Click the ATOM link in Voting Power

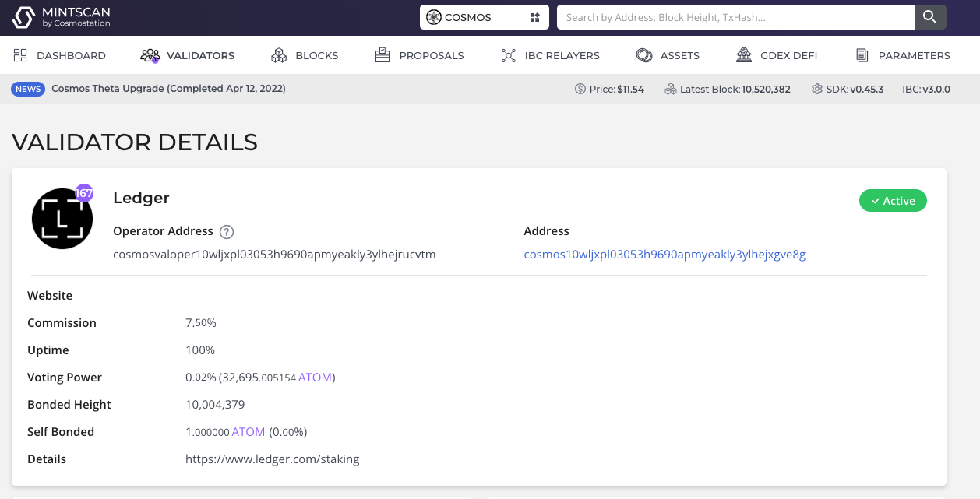(315, 378)
